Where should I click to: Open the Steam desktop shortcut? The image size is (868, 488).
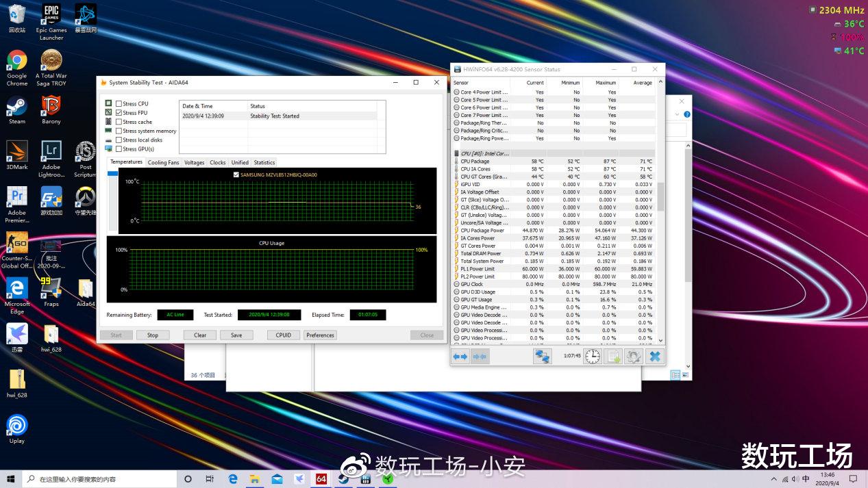coord(16,111)
